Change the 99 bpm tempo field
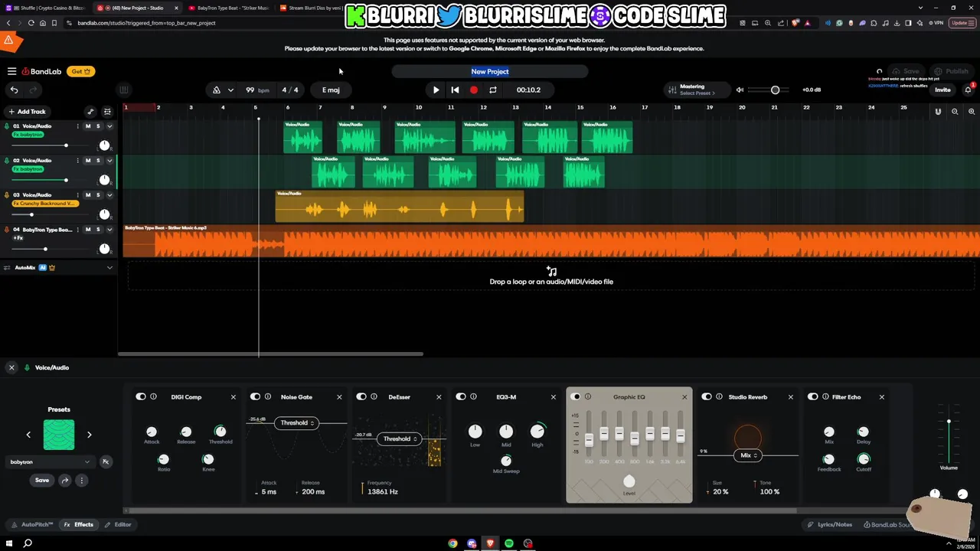980x551 pixels. (x=256, y=90)
